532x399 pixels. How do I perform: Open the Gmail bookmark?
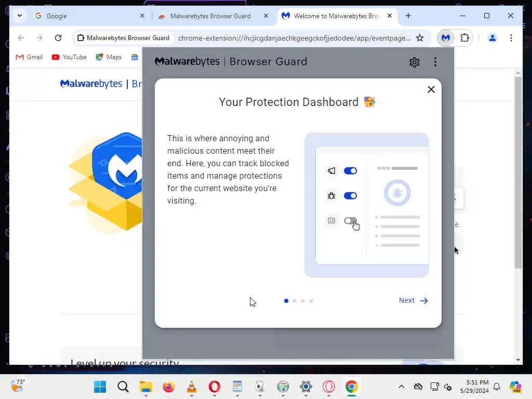30,57
